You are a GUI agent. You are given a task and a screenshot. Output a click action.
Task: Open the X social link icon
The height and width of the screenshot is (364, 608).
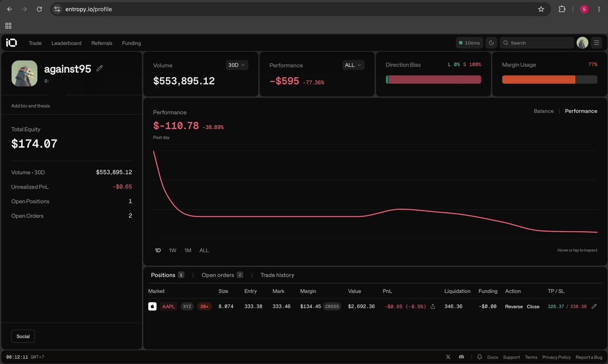coord(448,357)
